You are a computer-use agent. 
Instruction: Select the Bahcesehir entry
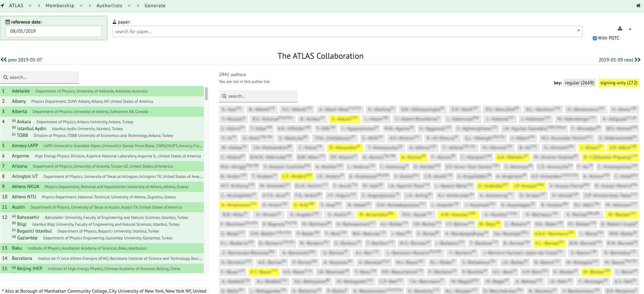click(x=100, y=218)
